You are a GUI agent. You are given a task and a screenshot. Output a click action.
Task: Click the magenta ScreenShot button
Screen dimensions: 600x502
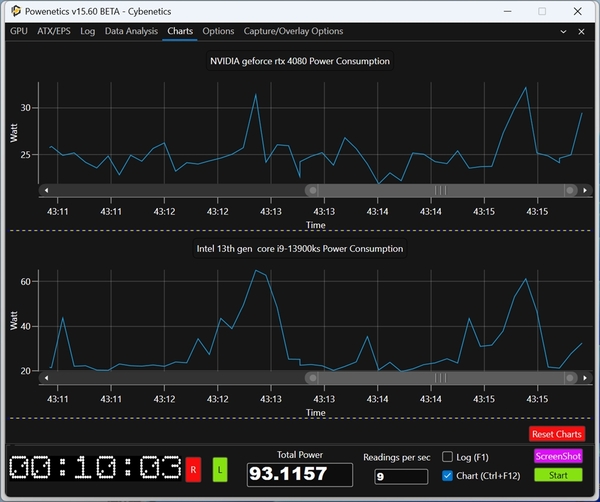[x=558, y=456]
